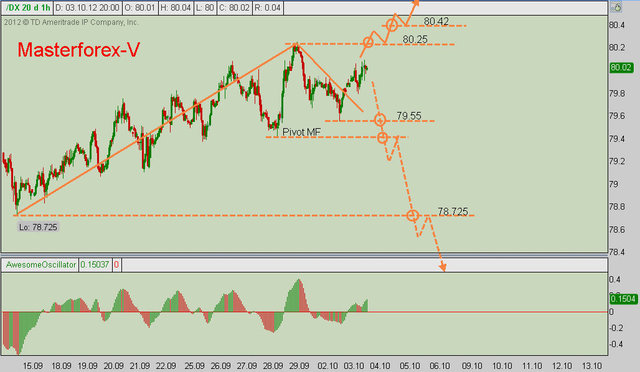Select the open value O: 80.01
The width and height of the screenshot is (640, 372).
coord(140,8)
